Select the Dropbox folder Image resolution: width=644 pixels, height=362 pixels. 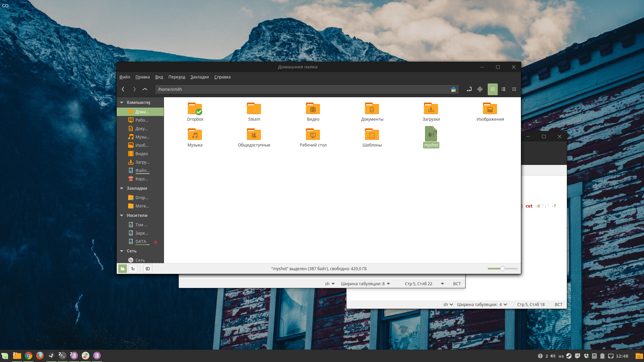click(195, 112)
